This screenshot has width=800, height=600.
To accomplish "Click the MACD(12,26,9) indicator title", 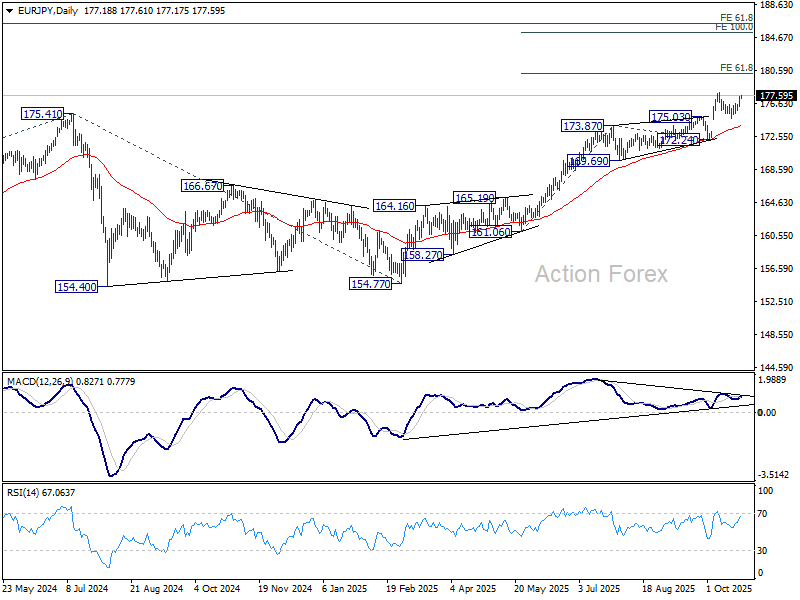I will point(42,381).
